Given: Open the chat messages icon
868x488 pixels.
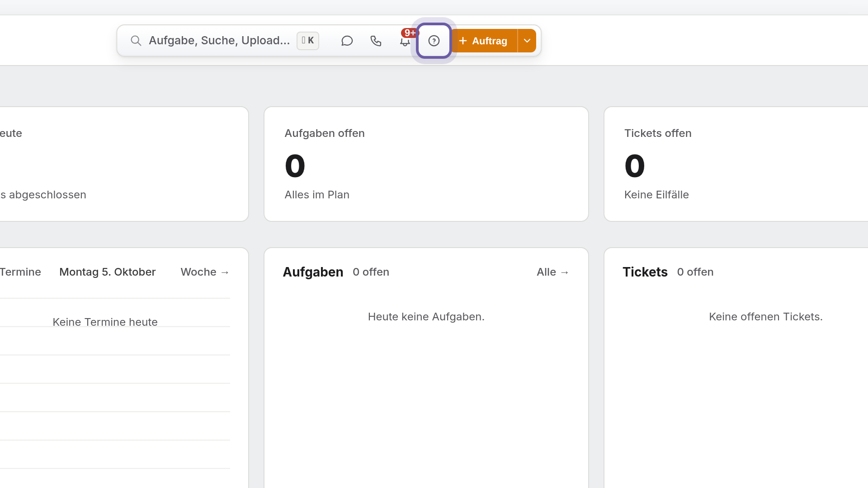Looking at the screenshot, I should pos(347,41).
